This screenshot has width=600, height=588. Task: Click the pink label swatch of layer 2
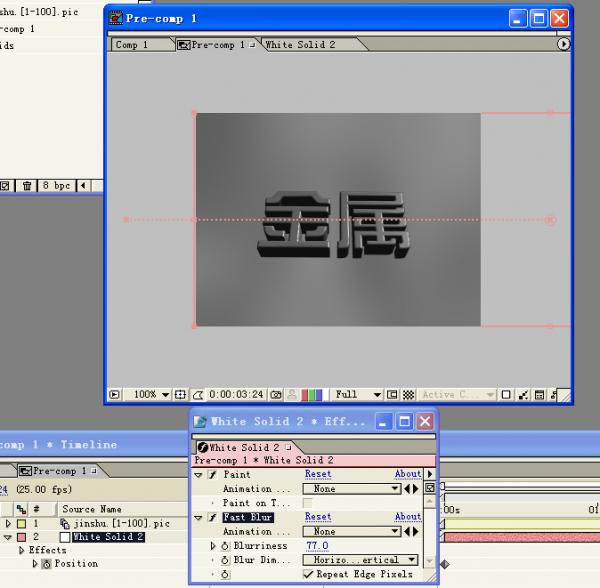[x=22, y=538]
